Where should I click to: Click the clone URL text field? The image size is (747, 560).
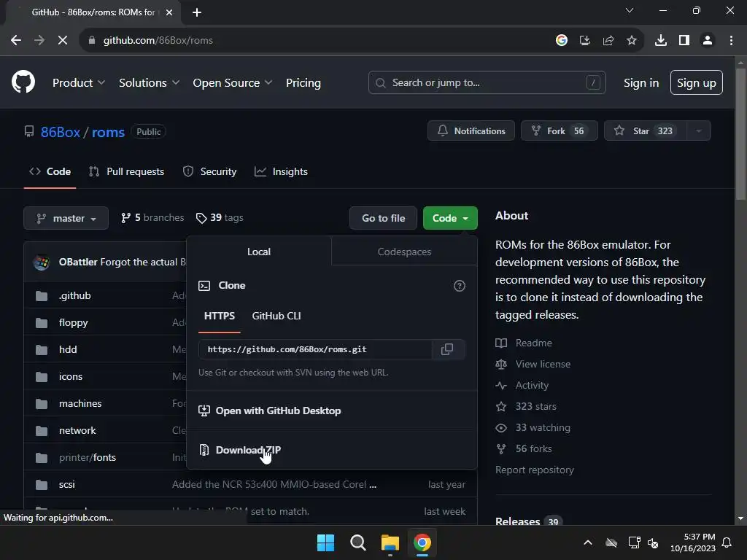315,349
